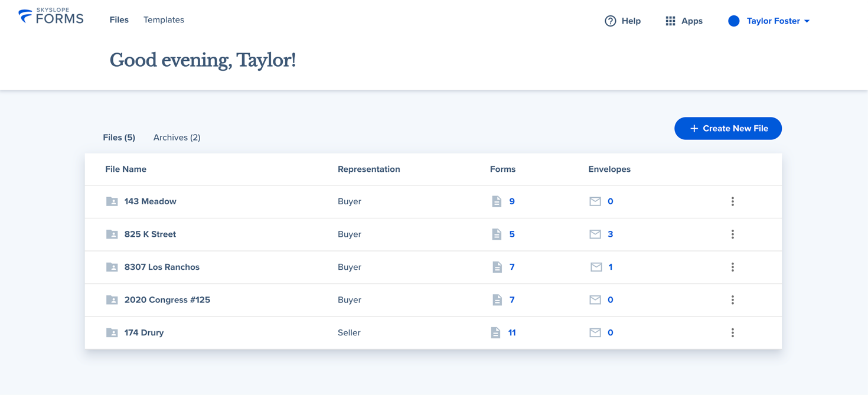
Task: Click the forms document icon for 825 K Street
Action: tap(497, 234)
